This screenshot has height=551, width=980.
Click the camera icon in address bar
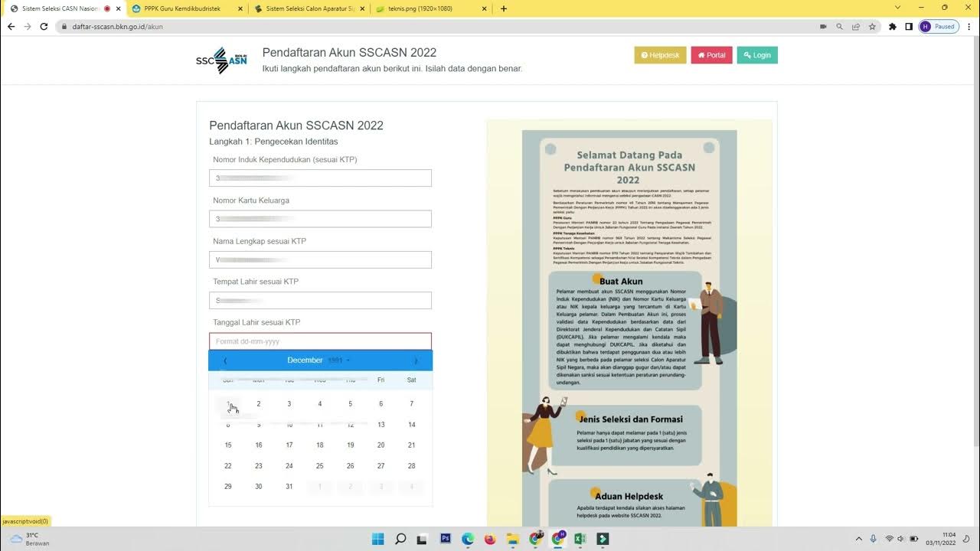[823, 26]
